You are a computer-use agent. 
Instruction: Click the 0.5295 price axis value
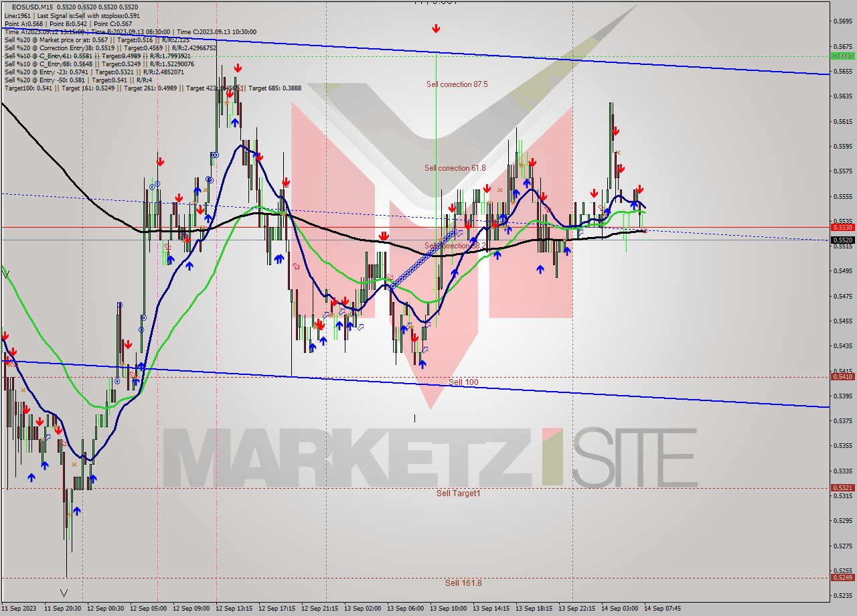tap(843, 521)
